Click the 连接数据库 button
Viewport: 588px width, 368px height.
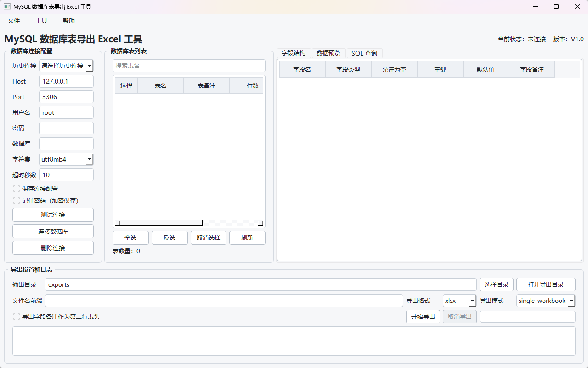53,231
